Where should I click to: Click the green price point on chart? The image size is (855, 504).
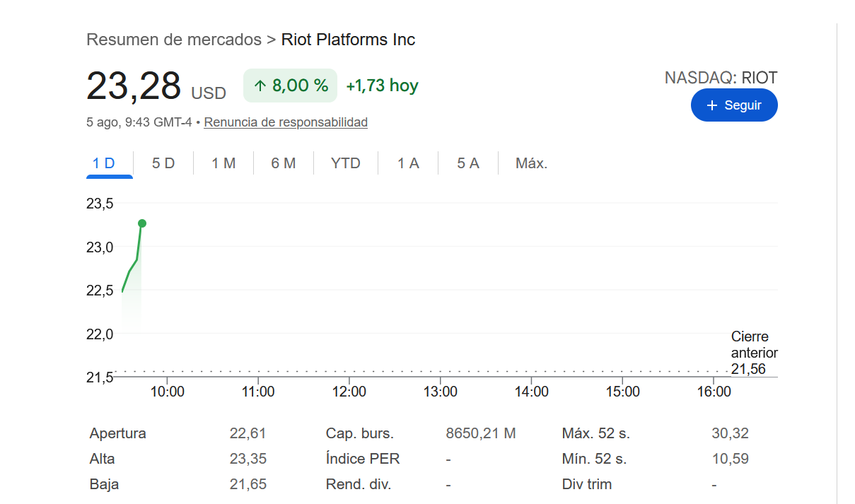[x=142, y=223]
